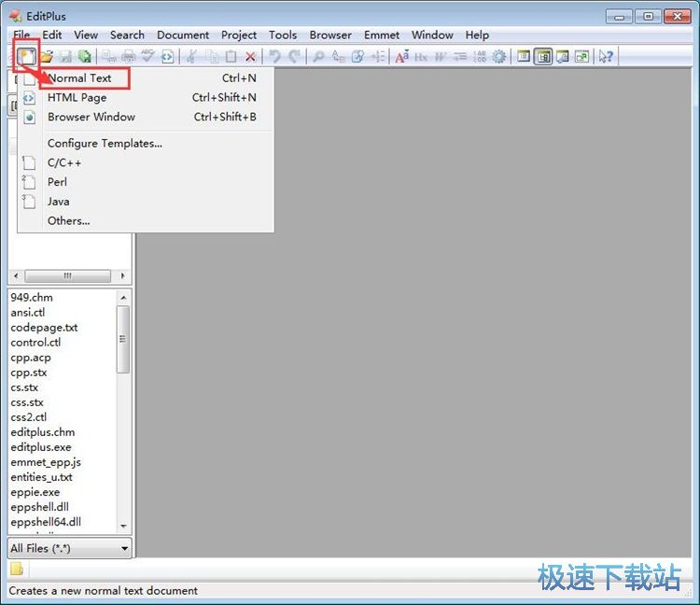Image resolution: width=700 pixels, height=605 pixels.
Task: Click the yellow folder icon in bottom bar
Action: pyautogui.click(x=17, y=569)
